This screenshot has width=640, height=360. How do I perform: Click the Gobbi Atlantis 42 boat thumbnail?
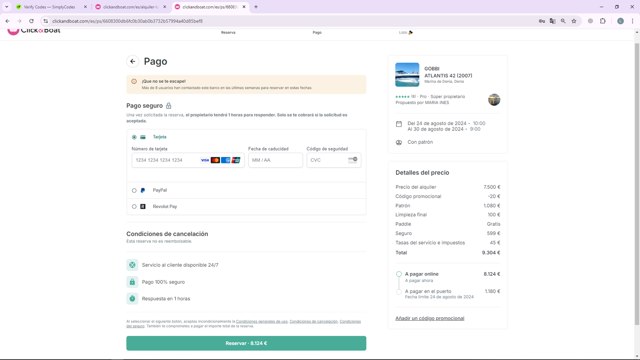point(407,75)
